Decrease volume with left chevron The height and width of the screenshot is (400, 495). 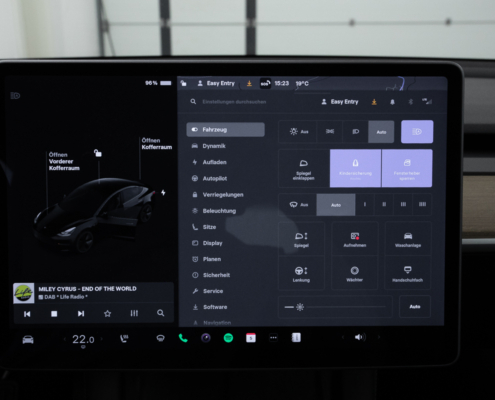[343, 338]
